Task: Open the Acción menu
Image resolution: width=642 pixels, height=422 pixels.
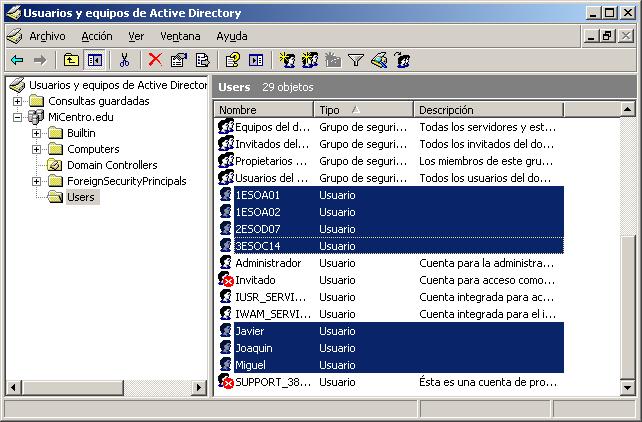Action: click(x=96, y=36)
